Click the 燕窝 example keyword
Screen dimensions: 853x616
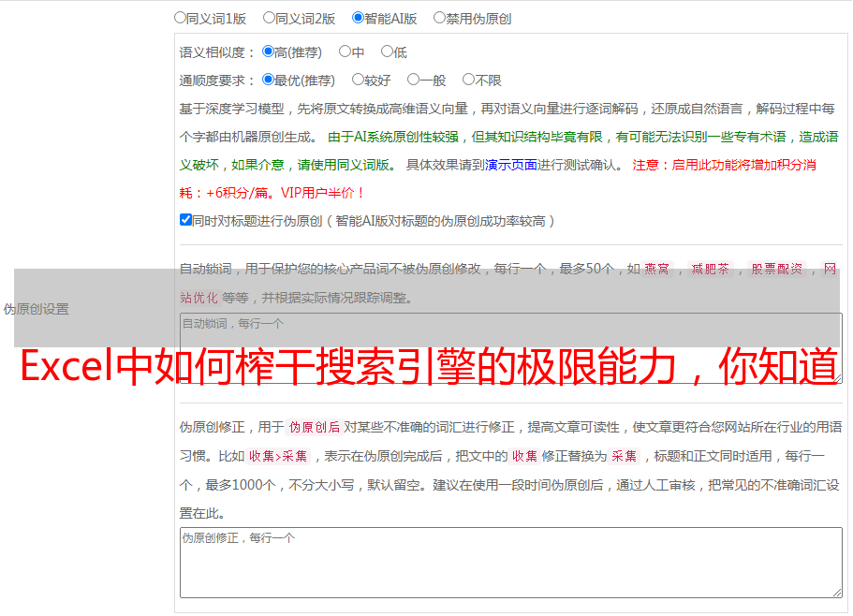[656, 269]
